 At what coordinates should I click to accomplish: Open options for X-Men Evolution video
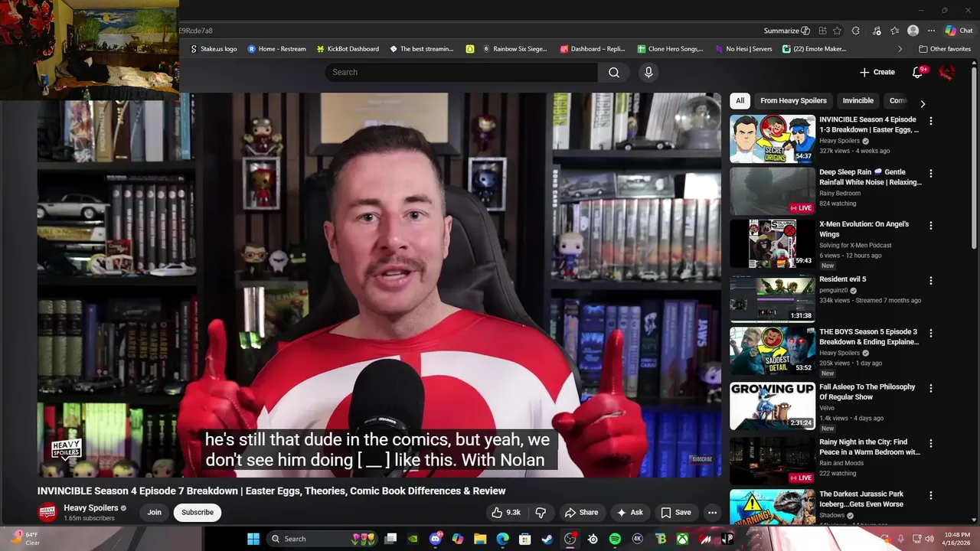[931, 226]
